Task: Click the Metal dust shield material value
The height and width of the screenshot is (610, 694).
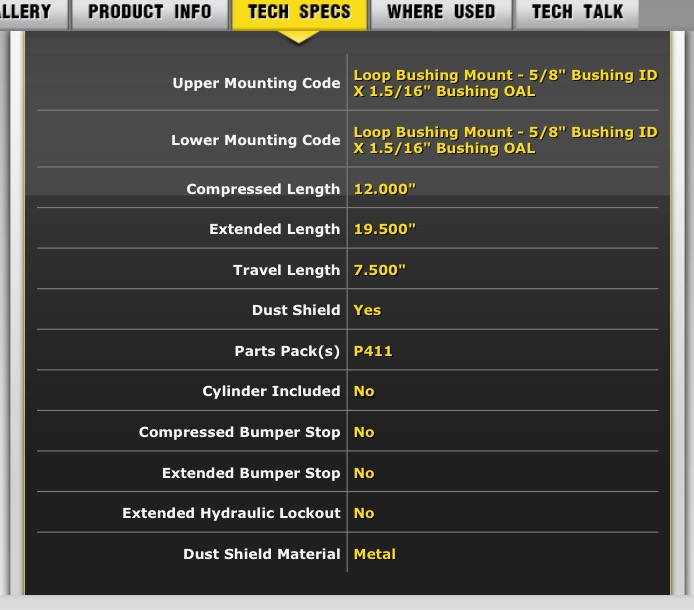Action: tap(375, 554)
